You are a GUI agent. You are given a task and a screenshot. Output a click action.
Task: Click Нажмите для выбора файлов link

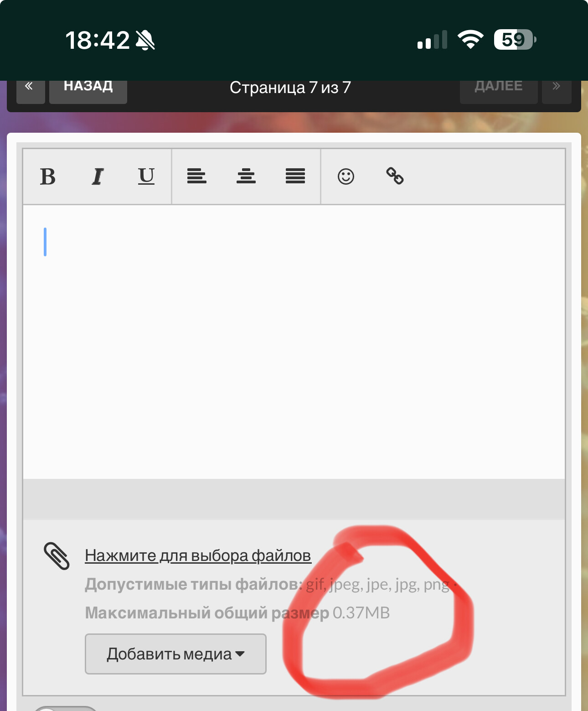(x=198, y=555)
